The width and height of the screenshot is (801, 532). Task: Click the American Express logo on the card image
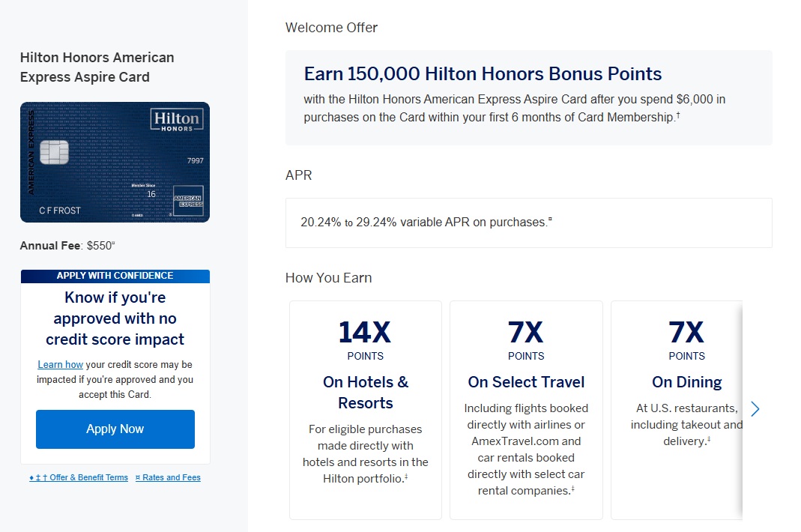[x=188, y=200]
